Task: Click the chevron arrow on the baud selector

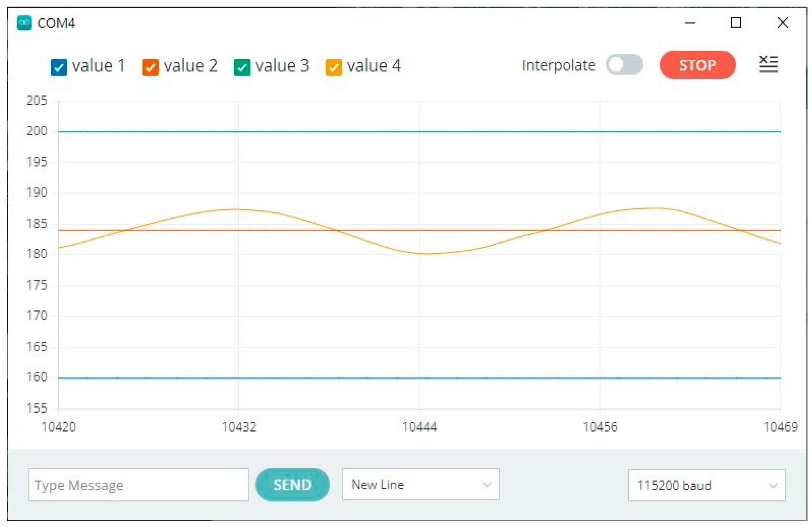Action: coord(773,485)
